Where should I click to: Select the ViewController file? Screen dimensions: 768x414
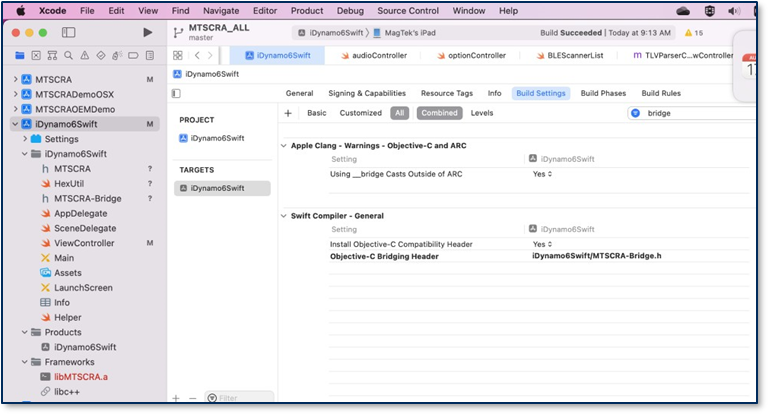pos(84,243)
